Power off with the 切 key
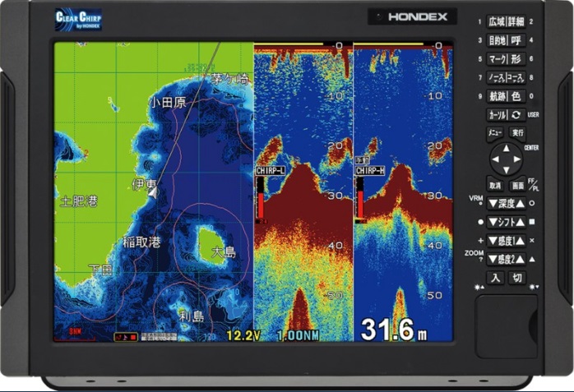The height and width of the screenshot is (392, 574). click(517, 278)
